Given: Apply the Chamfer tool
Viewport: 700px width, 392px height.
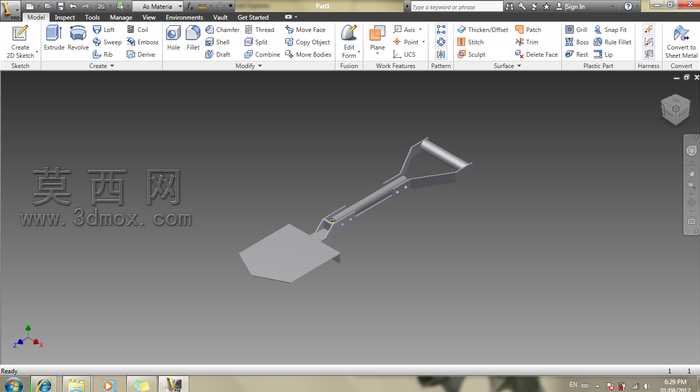Looking at the screenshot, I should coord(222,29).
